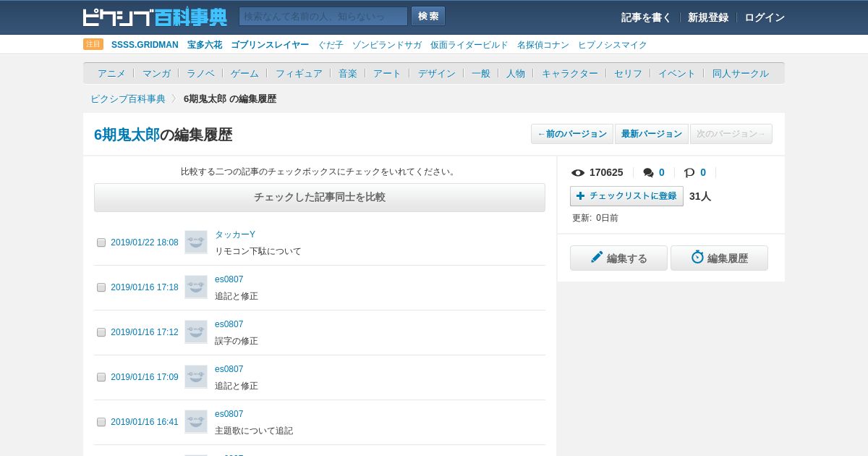Image resolution: width=868 pixels, height=456 pixels.
Task: Click the pencil icon on 編集する
Action: click(x=597, y=257)
